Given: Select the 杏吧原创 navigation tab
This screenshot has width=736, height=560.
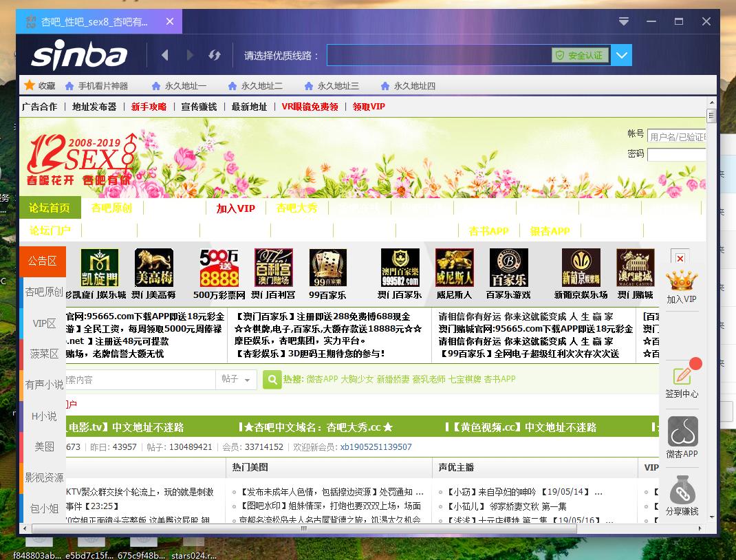Looking at the screenshot, I should (111, 208).
